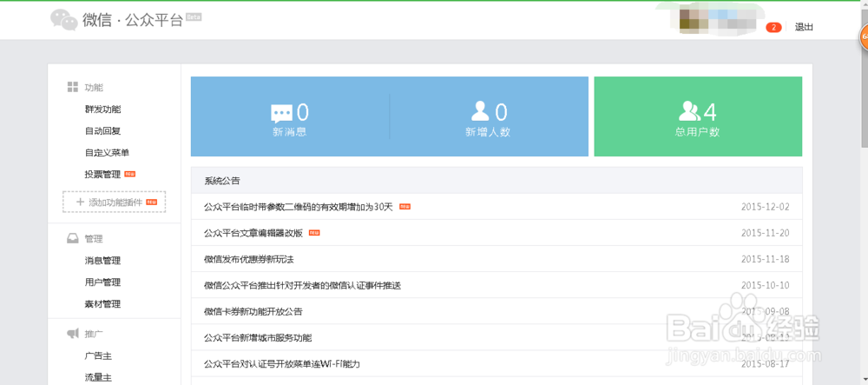The height and width of the screenshot is (385, 868).
Task: Click the 微信·公众平台 title text
Action: (133, 21)
